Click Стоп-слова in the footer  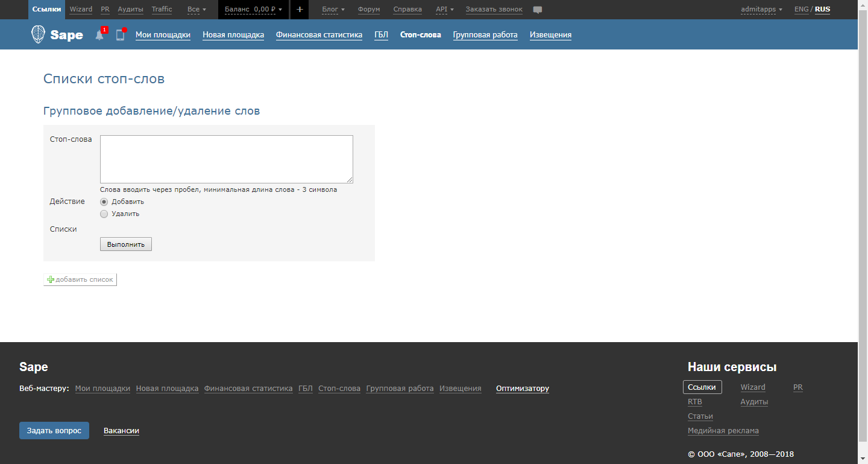click(339, 389)
